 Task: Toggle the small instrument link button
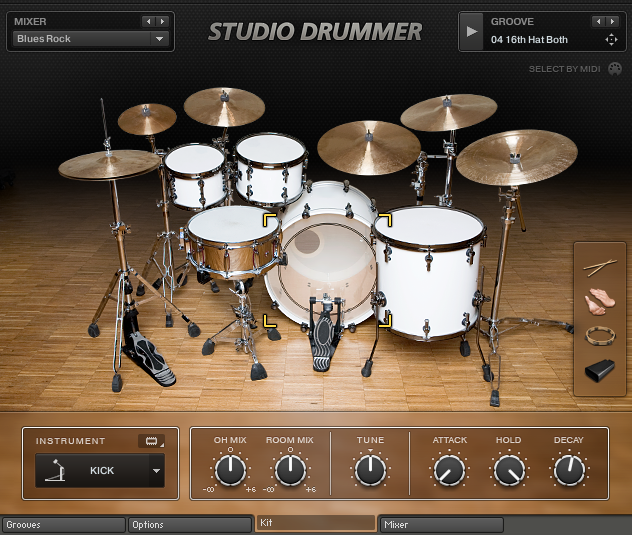[x=152, y=440]
